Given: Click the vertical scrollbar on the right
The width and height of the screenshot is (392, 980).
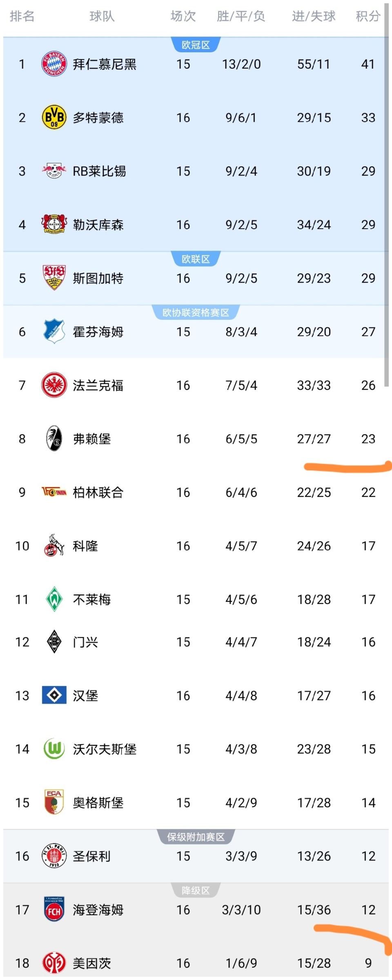Looking at the screenshot, I should [x=386, y=196].
